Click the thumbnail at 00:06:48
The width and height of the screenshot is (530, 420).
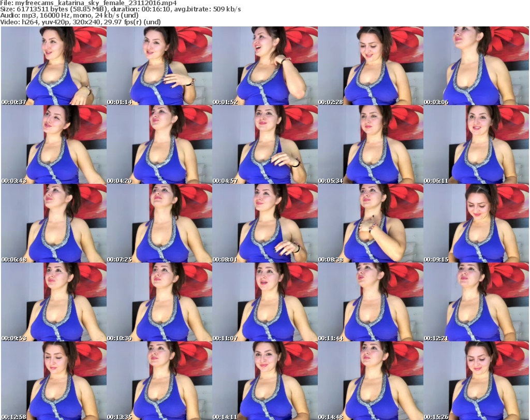point(54,224)
